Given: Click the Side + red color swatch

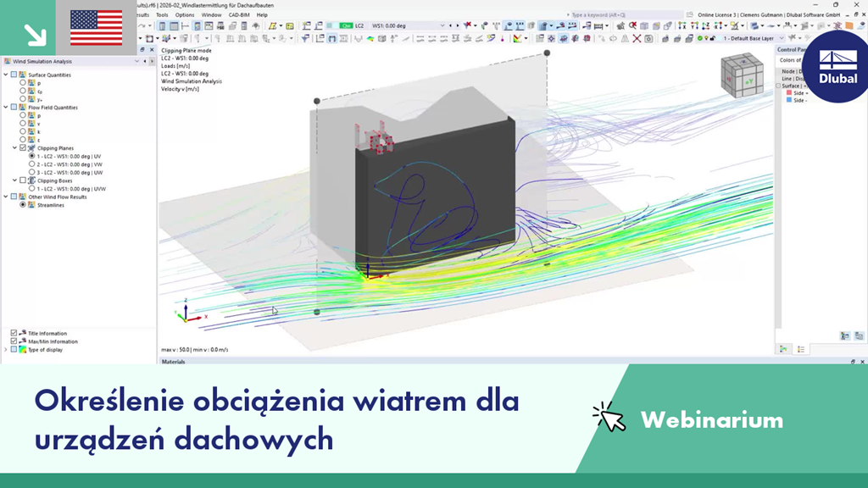Looking at the screenshot, I should coord(789,93).
